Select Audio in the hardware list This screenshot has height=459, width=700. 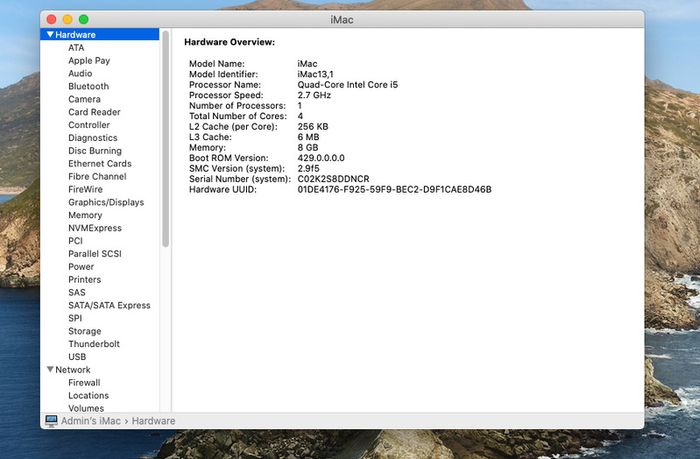pyautogui.click(x=80, y=73)
